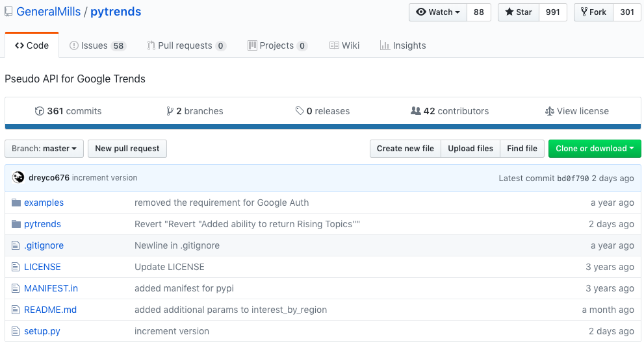The image size is (644, 346).
Task: Click the releases tag icon
Action: 300,111
